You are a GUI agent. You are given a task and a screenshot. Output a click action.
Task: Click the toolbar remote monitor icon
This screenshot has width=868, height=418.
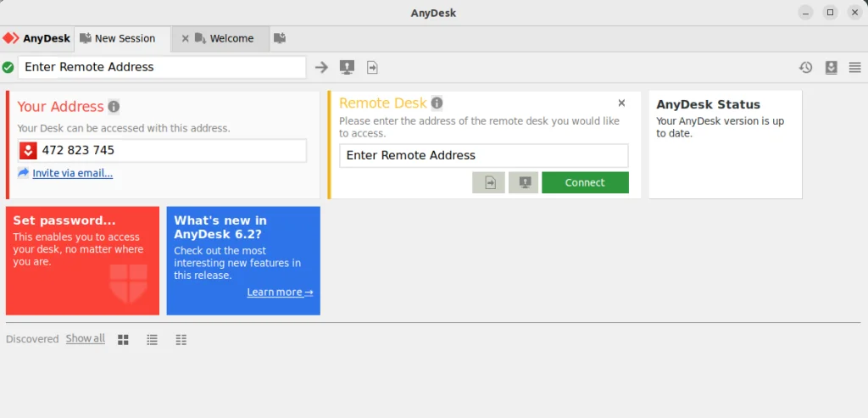347,68
